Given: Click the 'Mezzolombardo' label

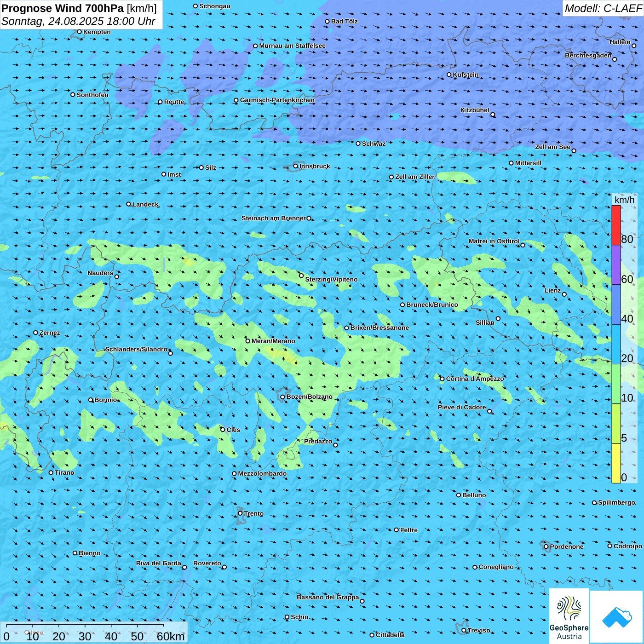Looking at the screenshot, I should point(262,473).
